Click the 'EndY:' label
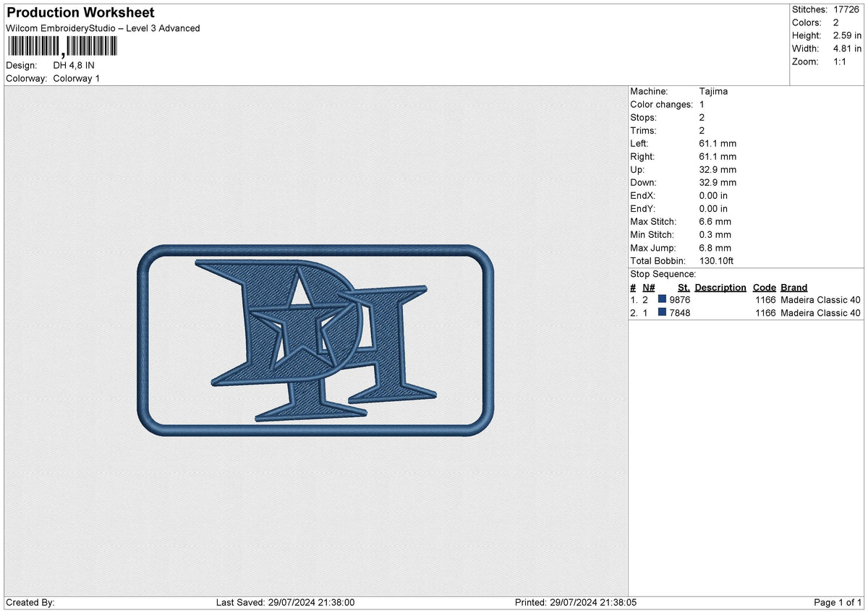 pyautogui.click(x=643, y=208)
